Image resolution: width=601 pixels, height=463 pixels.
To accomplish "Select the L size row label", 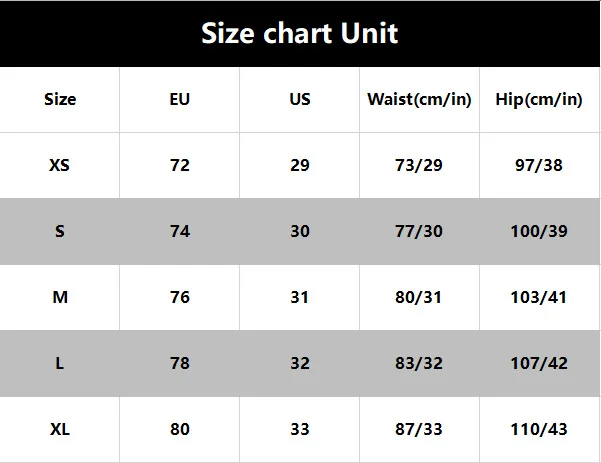I will click(60, 363).
